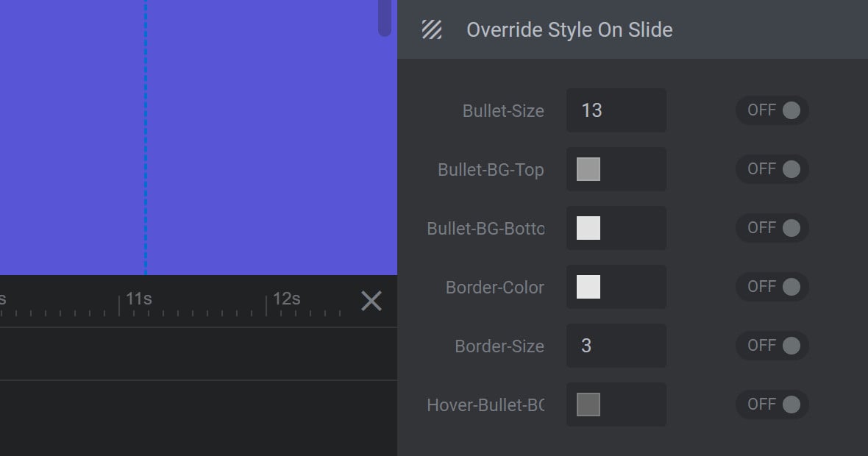Viewport: 868px width, 456px height.
Task: Toggle the Bullet-Size override switch
Action: tap(772, 110)
